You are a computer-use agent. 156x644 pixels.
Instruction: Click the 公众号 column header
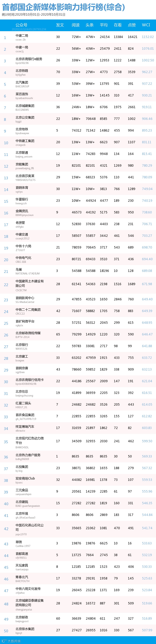click(21, 25)
